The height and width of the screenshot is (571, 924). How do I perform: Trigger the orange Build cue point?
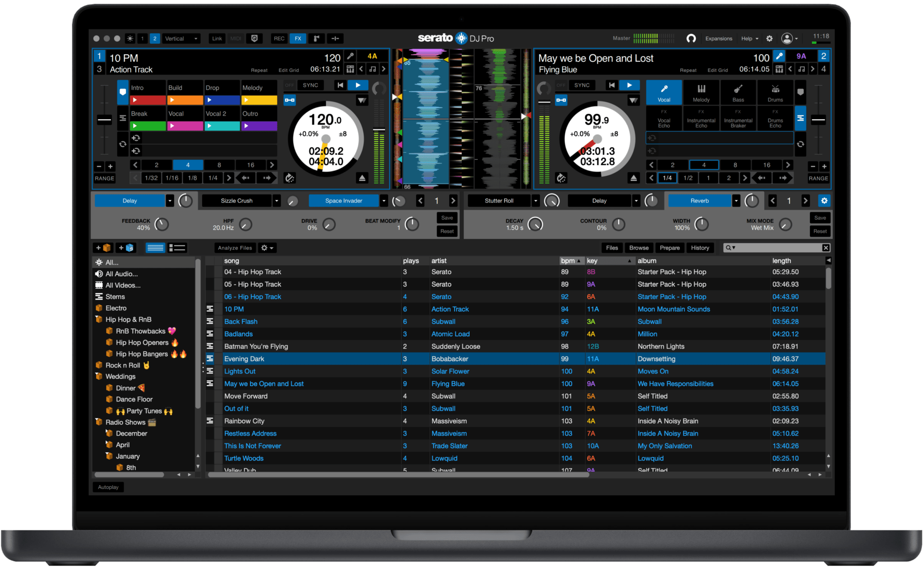tap(185, 100)
